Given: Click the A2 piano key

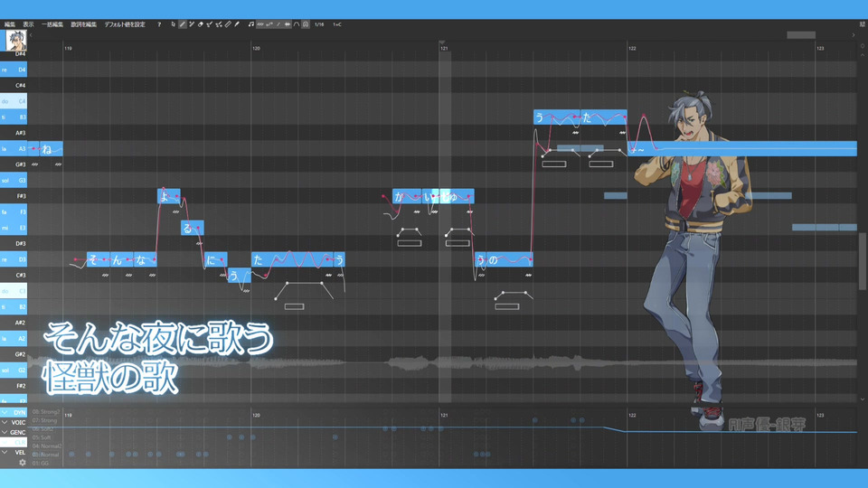Looking at the screenshot, I should pyautogui.click(x=14, y=338).
